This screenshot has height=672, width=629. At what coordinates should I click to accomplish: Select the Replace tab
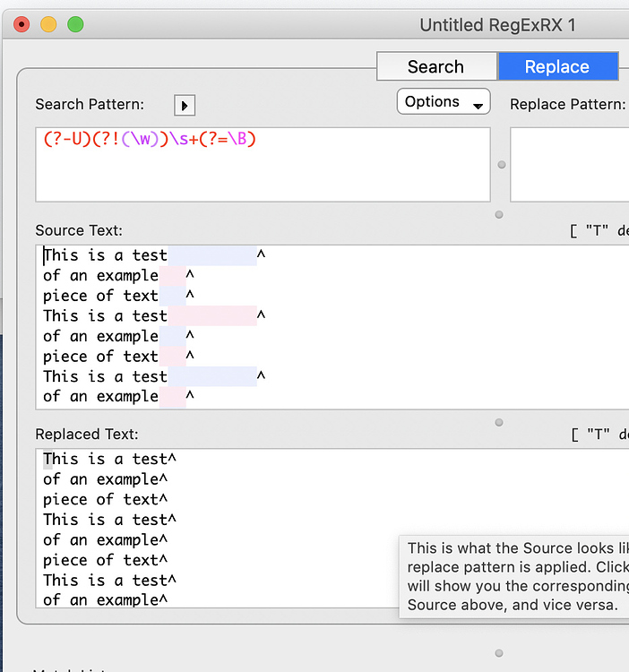[x=557, y=67]
